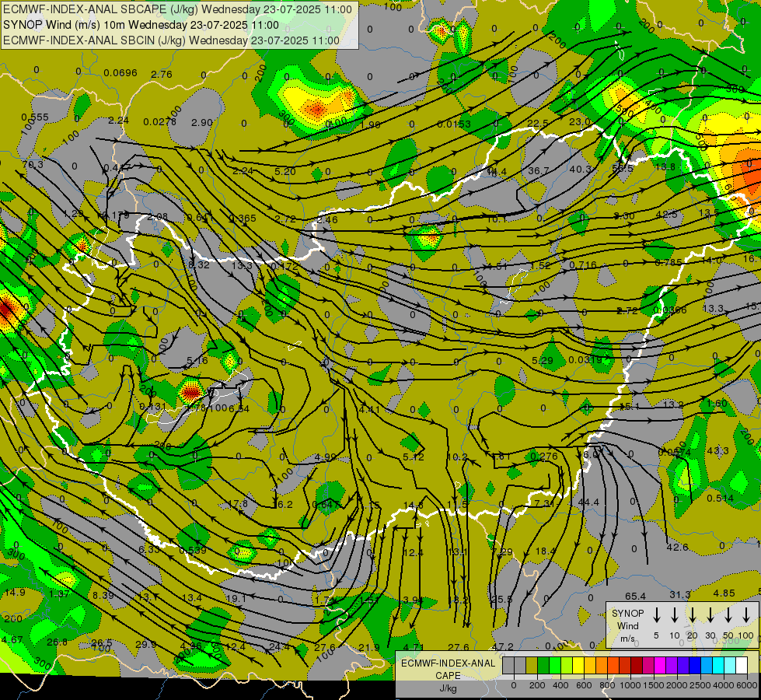
Task: Pick the olive swatch in CAPE legend
Action: click(x=532, y=665)
